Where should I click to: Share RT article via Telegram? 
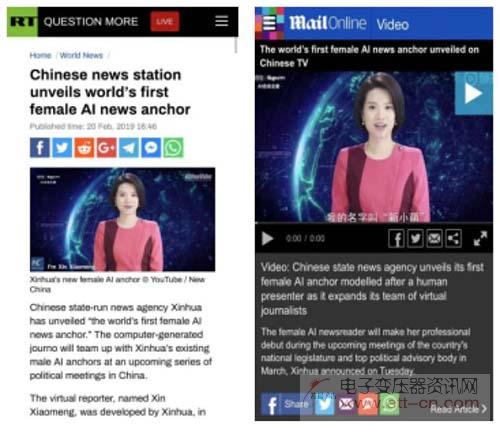click(129, 147)
